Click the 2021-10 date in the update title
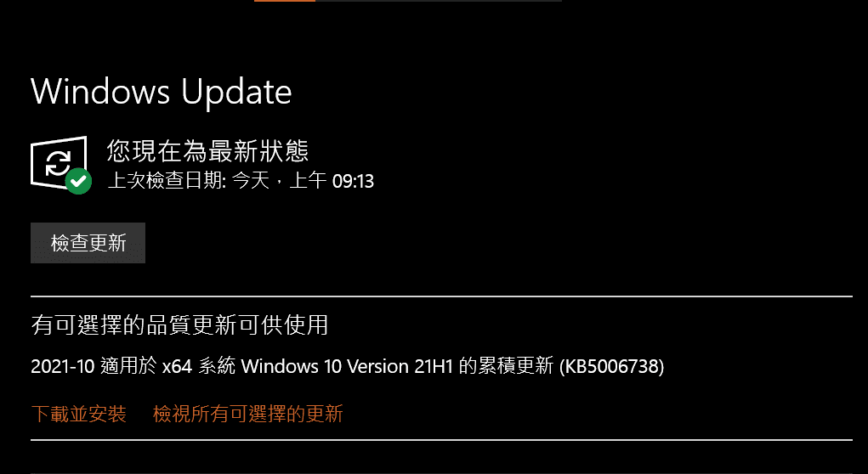This screenshot has height=474, width=868. pyautogui.click(x=63, y=366)
